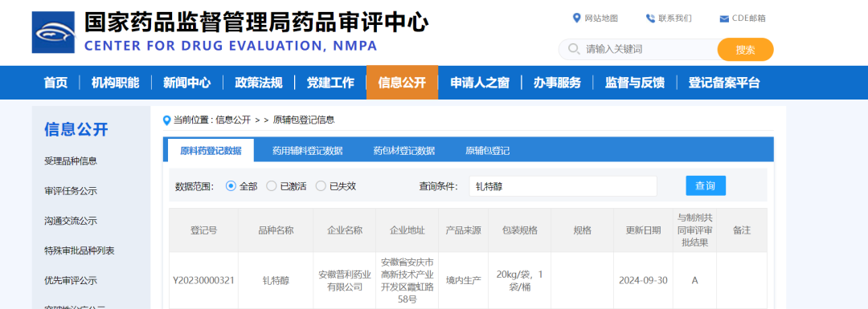Screen dimensions: 868x309
Task: Click the query condition field containing 轧特醇
Action: coord(563,186)
